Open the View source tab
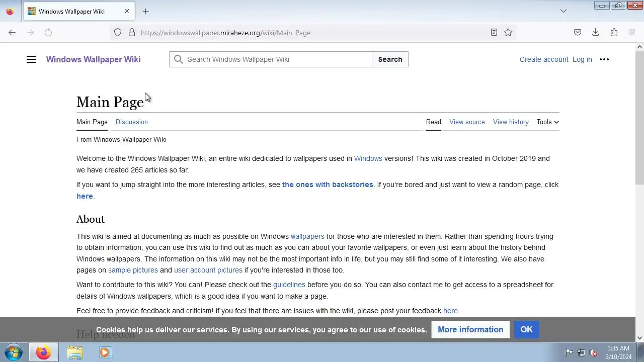Screen dimensions: 644x362 click(467, 122)
